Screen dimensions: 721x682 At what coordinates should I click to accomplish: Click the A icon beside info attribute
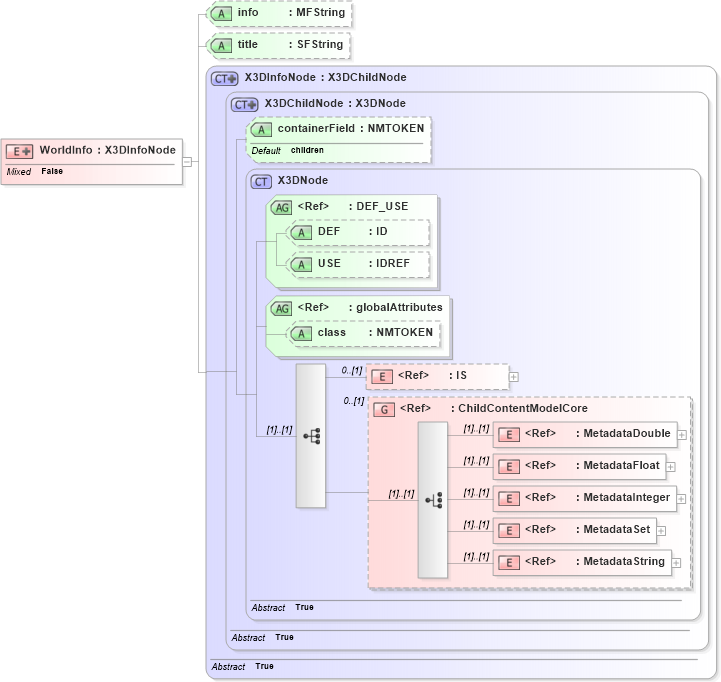(221, 14)
